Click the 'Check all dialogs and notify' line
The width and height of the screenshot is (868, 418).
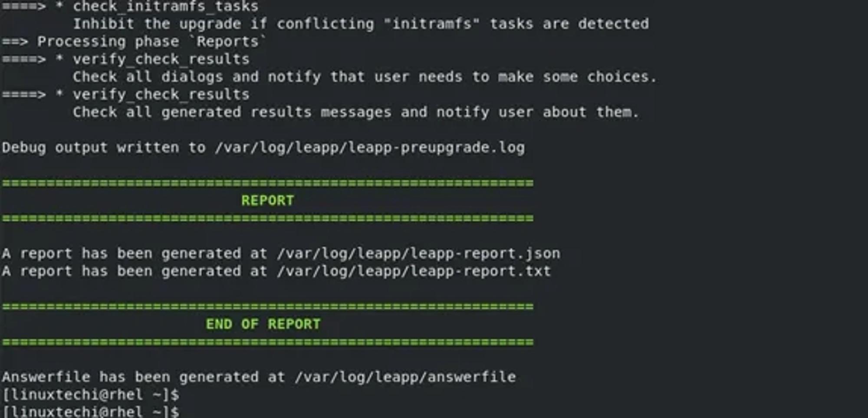click(365, 77)
